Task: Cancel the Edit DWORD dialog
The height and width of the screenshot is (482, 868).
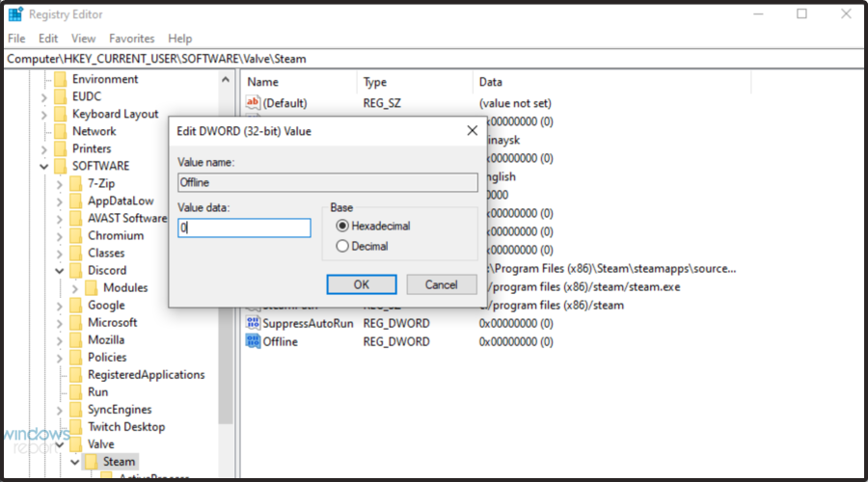Action: pos(441,284)
